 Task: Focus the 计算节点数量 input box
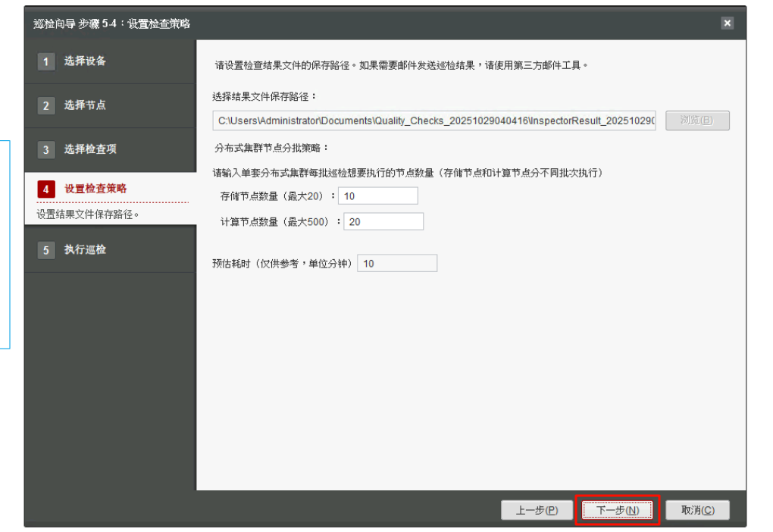click(x=383, y=221)
